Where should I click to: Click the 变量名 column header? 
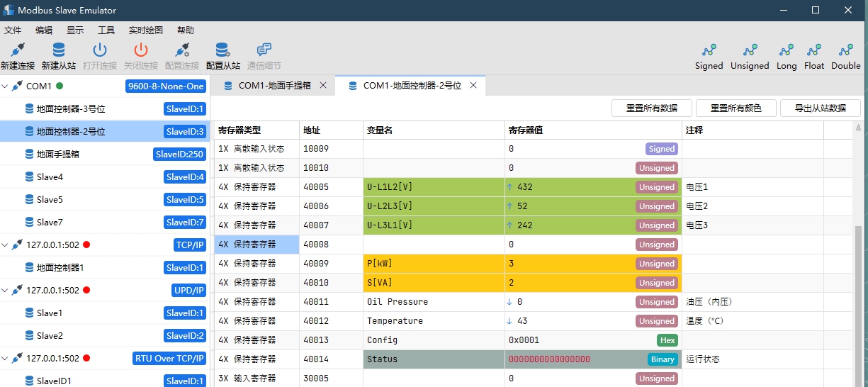click(x=434, y=130)
